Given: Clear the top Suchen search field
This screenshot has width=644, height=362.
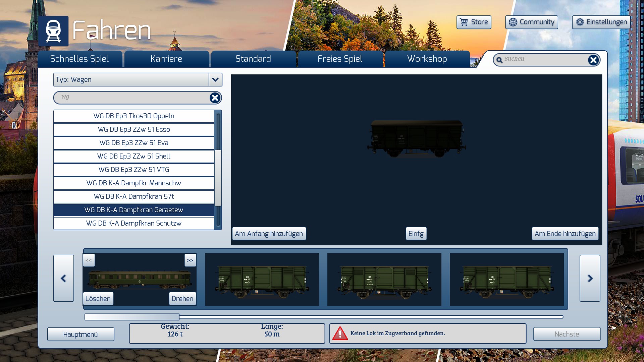Looking at the screenshot, I should click(593, 60).
